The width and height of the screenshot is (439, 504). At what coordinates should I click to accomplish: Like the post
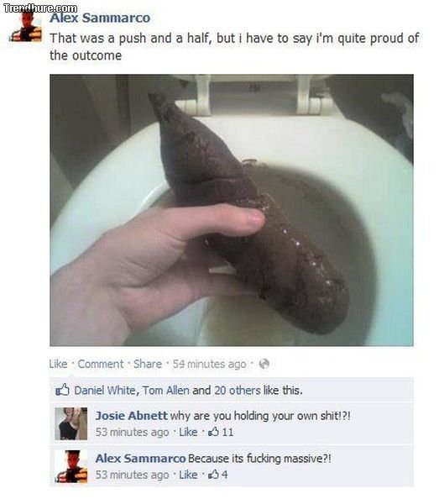tap(58, 364)
